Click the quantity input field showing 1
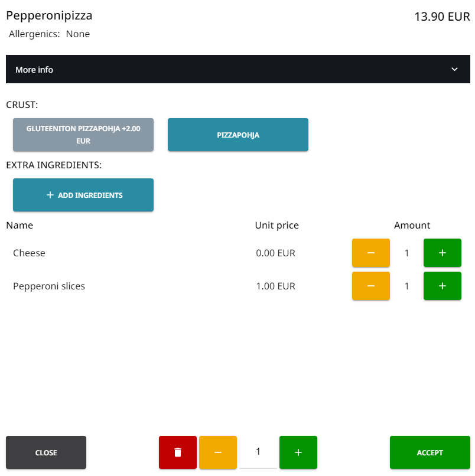The height and width of the screenshot is (476, 475). point(258,452)
